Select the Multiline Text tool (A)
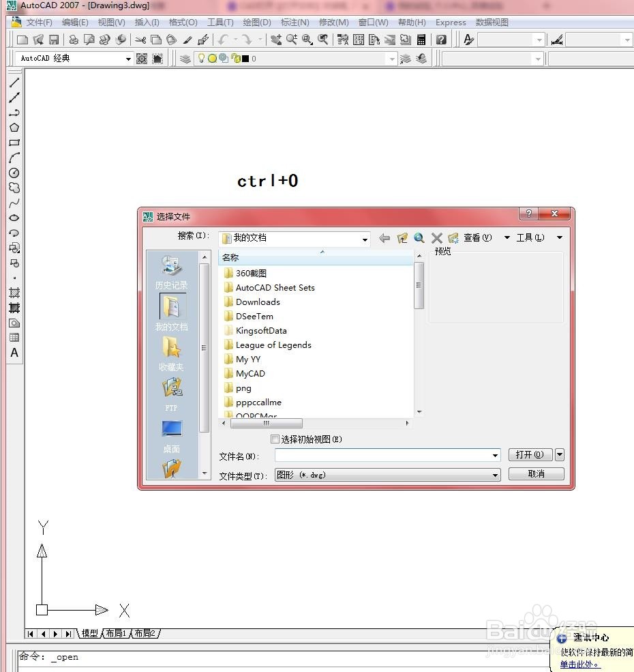 tap(14, 353)
